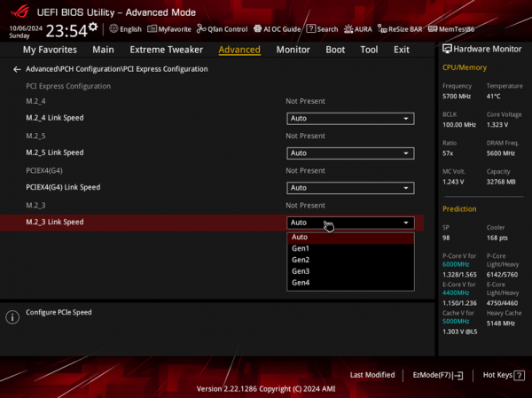Go to the Monitor tab

tap(293, 50)
